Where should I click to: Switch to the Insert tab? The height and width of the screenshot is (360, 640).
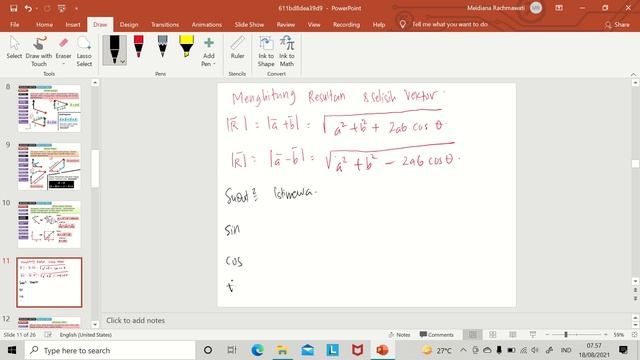[x=73, y=24]
